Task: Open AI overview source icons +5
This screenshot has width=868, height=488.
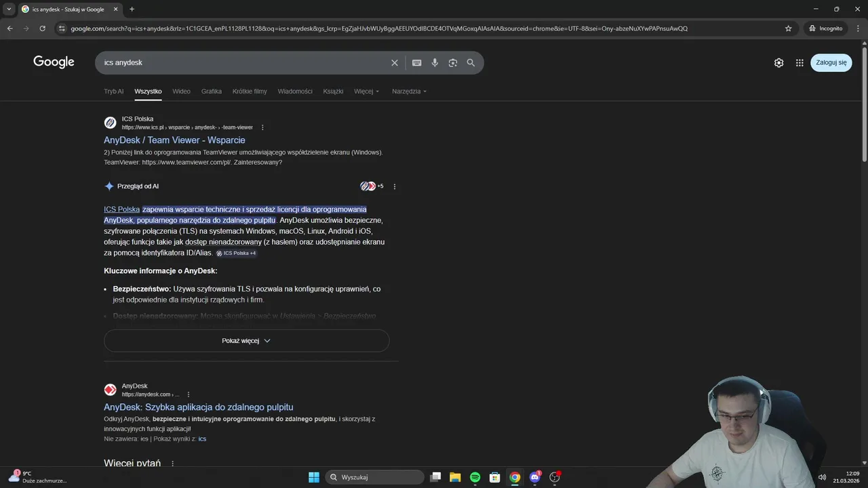Action: coord(372,186)
